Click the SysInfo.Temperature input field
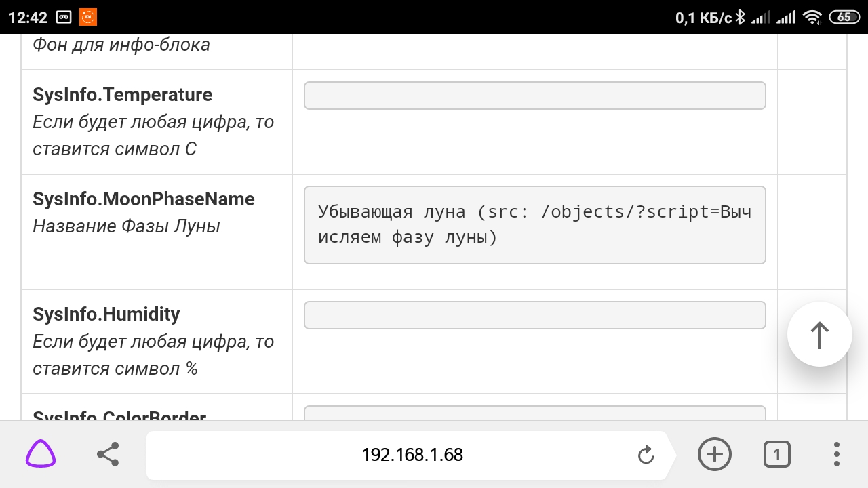 pos(534,95)
